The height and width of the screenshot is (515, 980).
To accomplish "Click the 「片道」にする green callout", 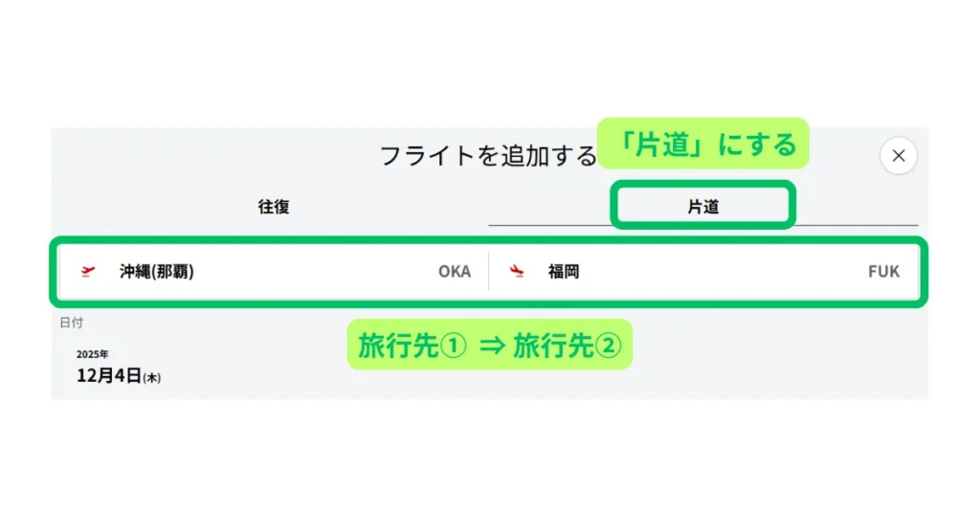I will coord(705,144).
